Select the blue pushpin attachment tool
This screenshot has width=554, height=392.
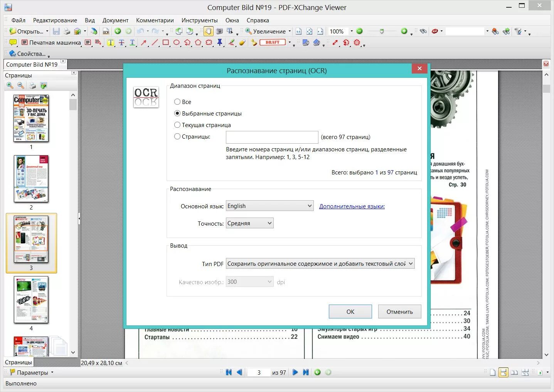click(x=220, y=42)
